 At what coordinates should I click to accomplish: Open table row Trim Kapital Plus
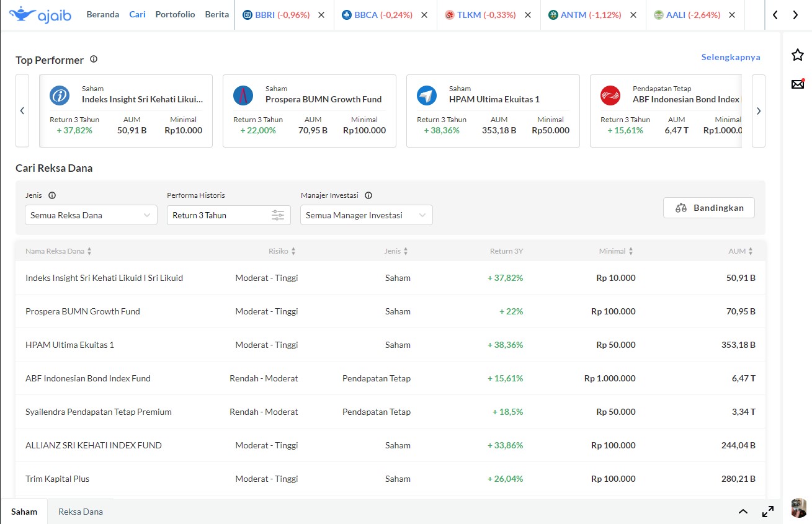click(390, 479)
